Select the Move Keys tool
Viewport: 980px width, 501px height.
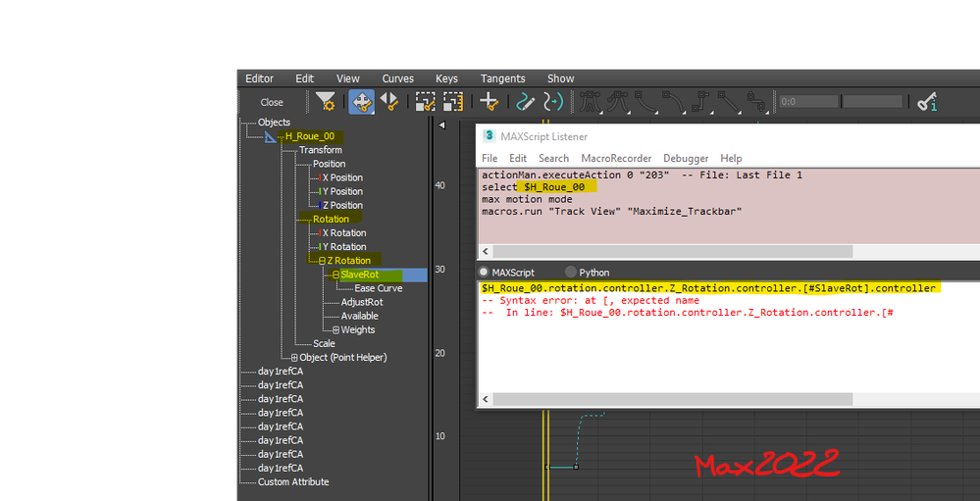point(361,101)
